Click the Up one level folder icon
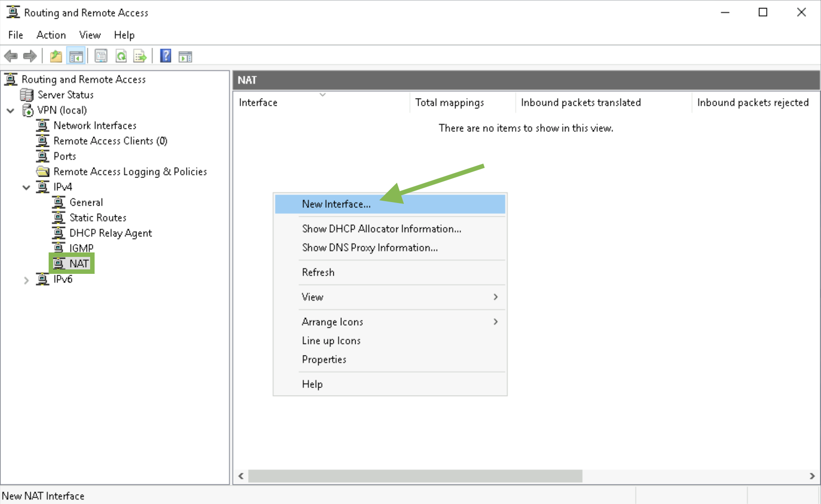This screenshot has width=821, height=504. [x=56, y=56]
